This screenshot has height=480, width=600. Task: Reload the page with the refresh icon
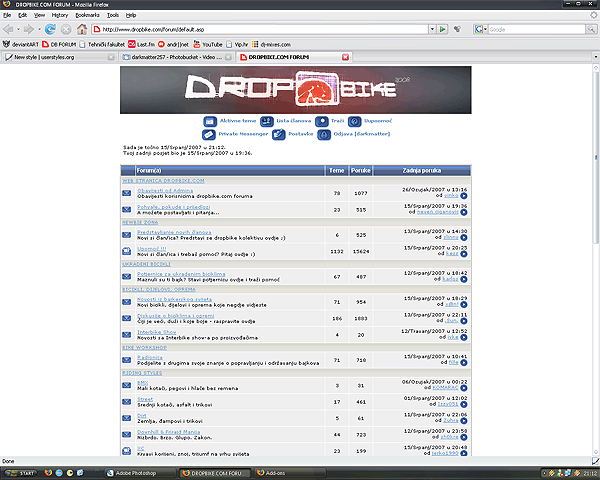coord(50,29)
